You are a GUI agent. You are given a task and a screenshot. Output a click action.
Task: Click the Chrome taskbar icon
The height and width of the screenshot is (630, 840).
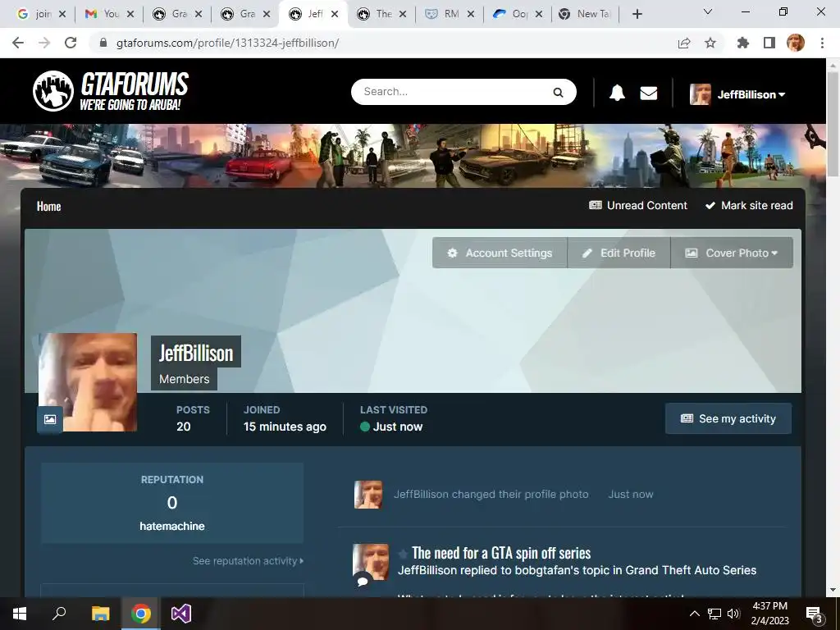141,614
